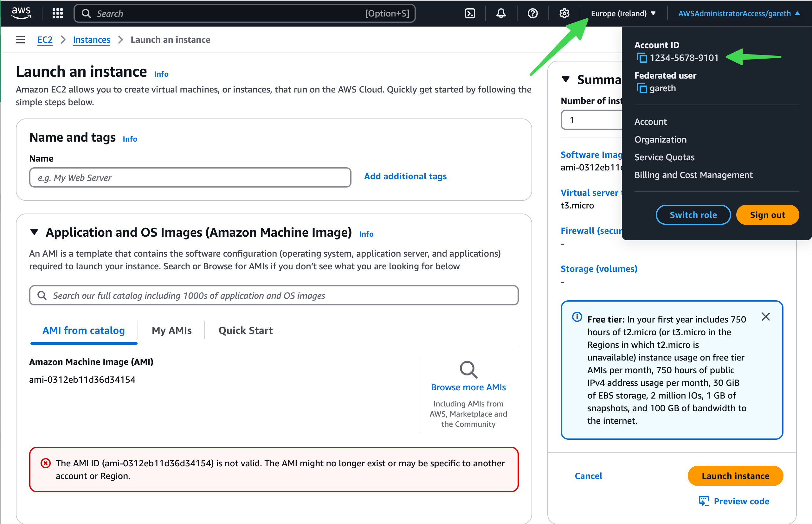Viewport: 812px width, 524px height.
Task: Open Info link next to Application and OS Images
Action: pos(366,234)
